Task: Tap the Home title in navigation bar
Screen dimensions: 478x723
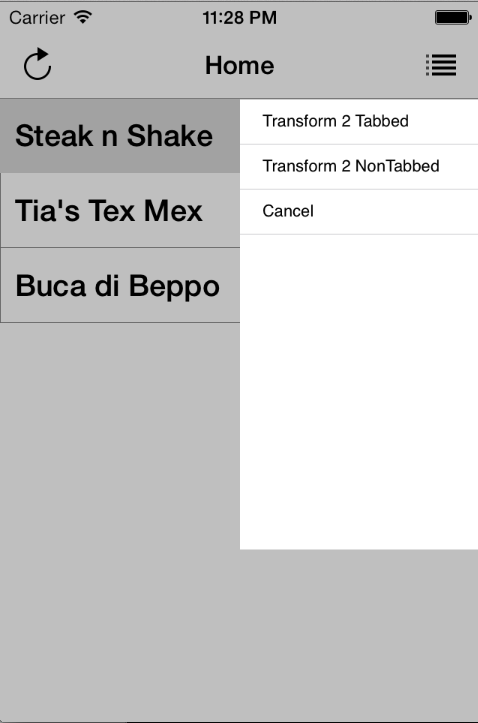Action: [240, 65]
